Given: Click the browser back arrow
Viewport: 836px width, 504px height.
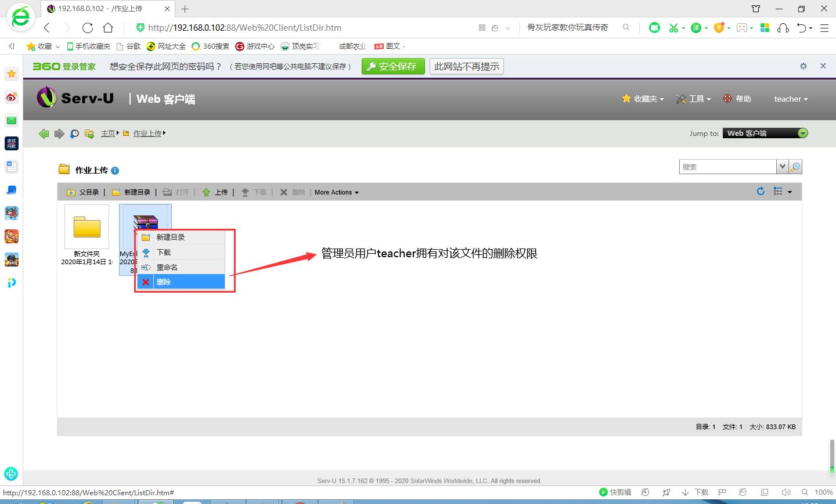Looking at the screenshot, I should [x=47, y=27].
